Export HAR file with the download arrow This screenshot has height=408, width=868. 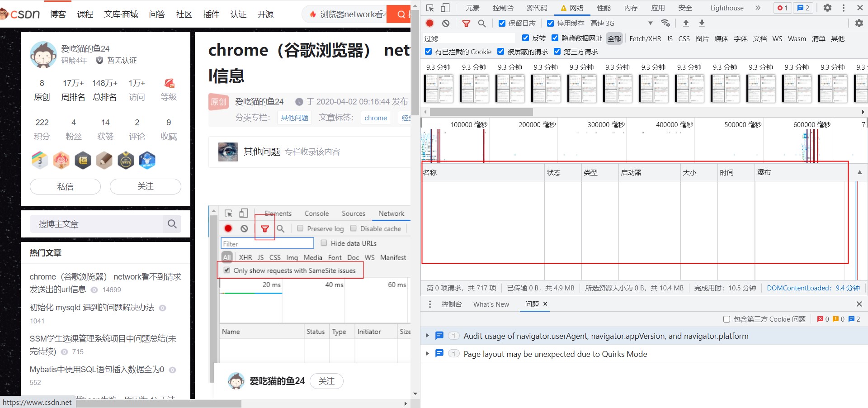pyautogui.click(x=702, y=23)
